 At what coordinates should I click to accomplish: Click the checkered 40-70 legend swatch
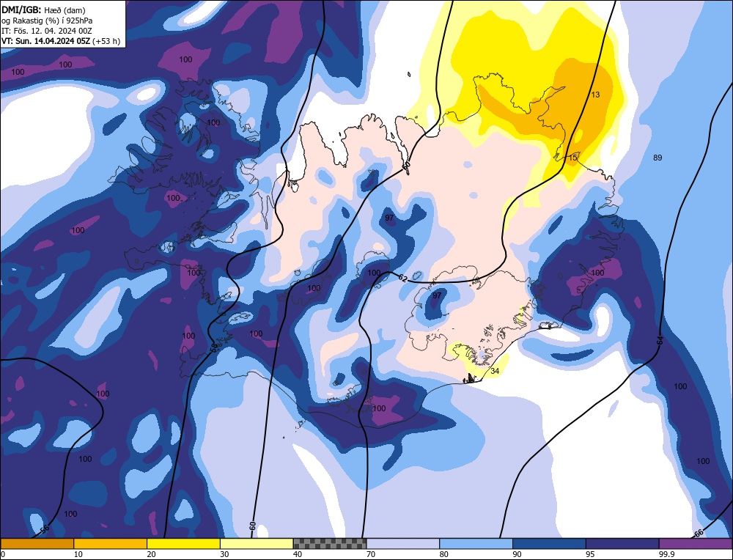pos(330,544)
